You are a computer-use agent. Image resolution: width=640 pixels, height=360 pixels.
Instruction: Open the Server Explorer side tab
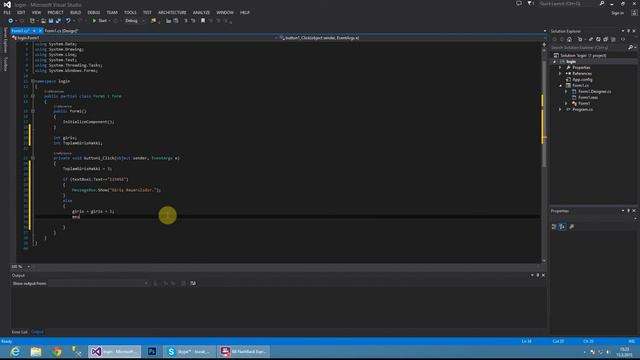click(5, 40)
